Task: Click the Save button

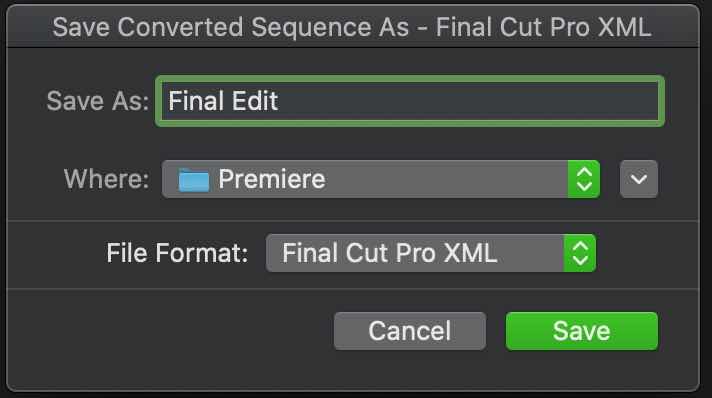Action: (582, 331)
